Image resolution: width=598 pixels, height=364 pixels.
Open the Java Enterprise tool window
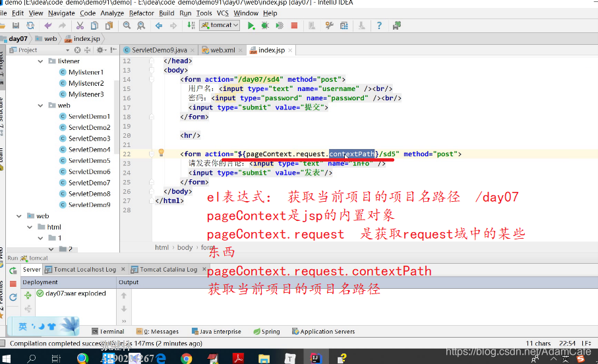[216, 332]
